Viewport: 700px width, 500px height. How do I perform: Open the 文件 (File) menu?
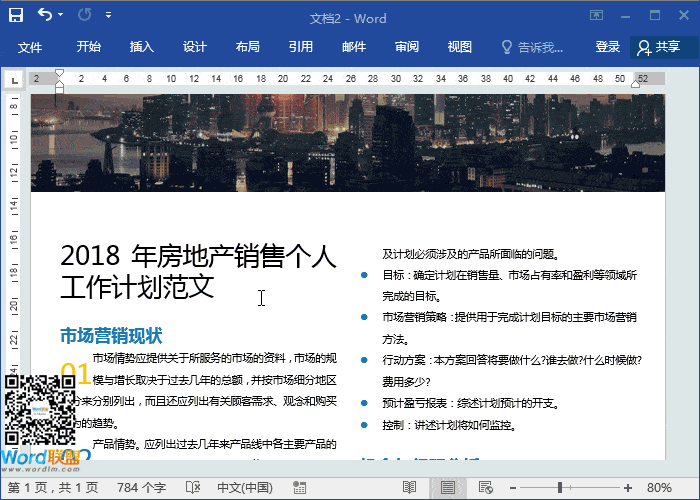point(30,47)
